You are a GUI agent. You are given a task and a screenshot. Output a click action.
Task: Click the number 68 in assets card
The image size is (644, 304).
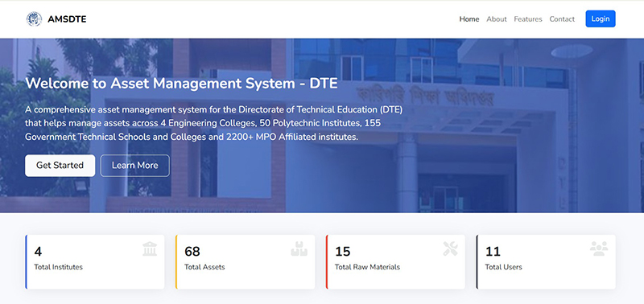pyautogui.click(x=192, y=251)
